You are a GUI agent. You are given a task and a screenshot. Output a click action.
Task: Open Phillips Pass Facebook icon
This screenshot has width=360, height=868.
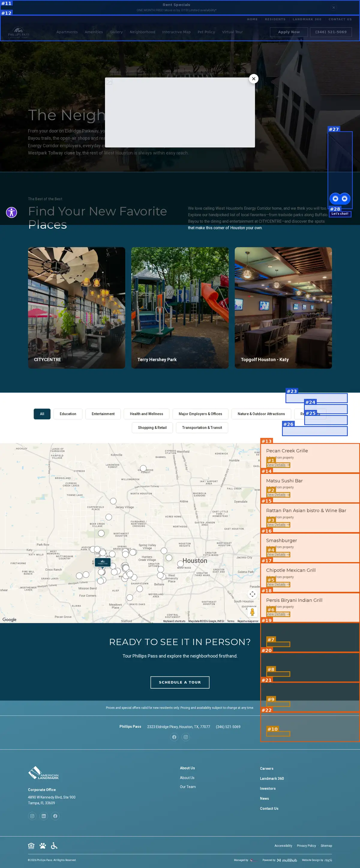(174, 737)
